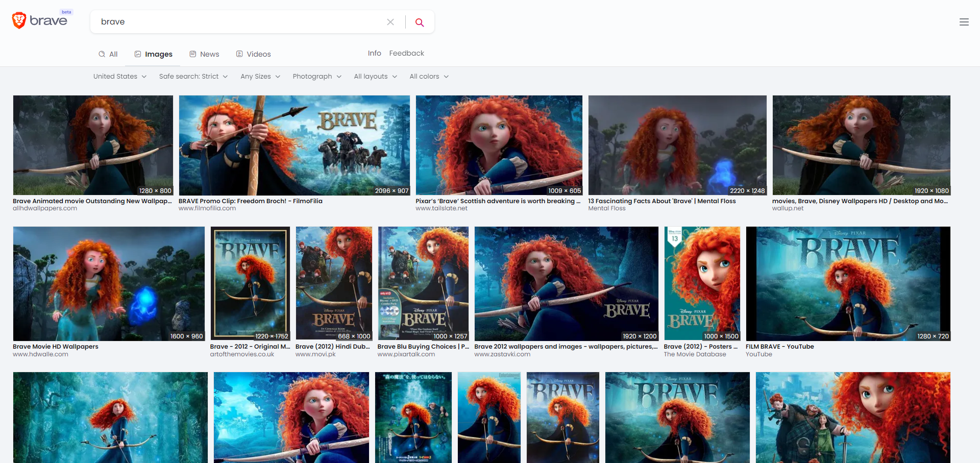The width and height of the screenshot is (980, 463).
Task: Open the 1280 × 800 Brave wallpaper thumbnail
Action: tap(93, 145)
